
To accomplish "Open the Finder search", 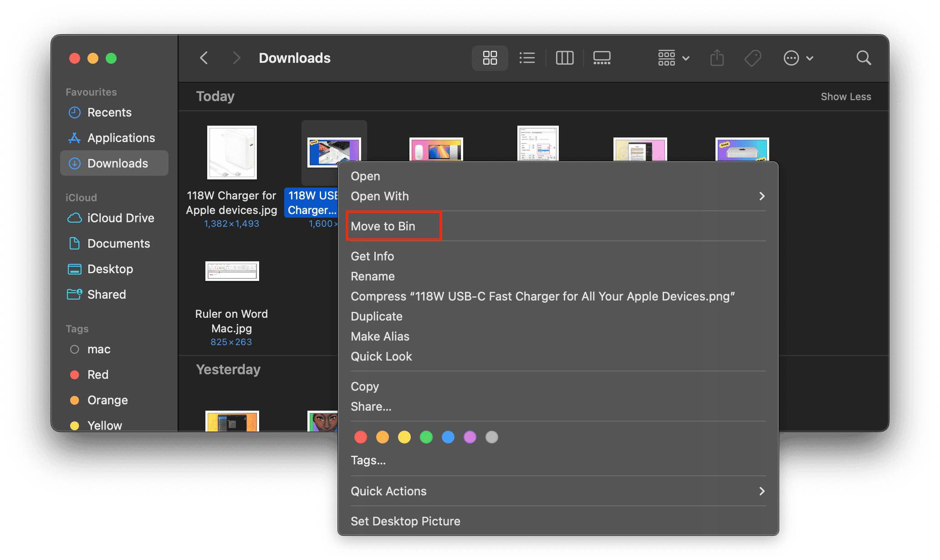I will point(863,58).
